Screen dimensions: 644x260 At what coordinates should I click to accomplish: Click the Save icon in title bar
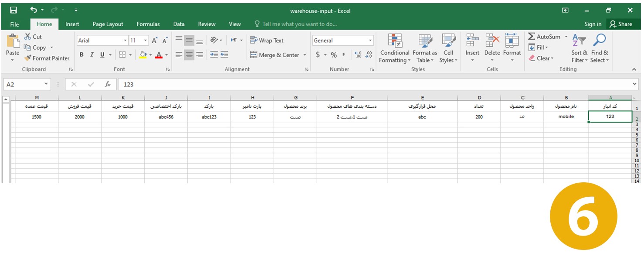pos(14,10)
